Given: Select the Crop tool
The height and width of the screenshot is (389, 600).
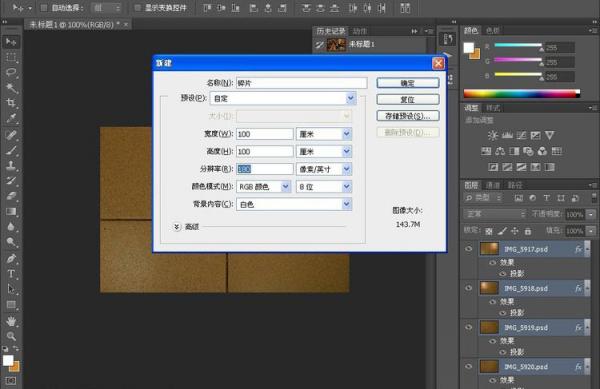Looking at the screenshot, I should point(11,103).
